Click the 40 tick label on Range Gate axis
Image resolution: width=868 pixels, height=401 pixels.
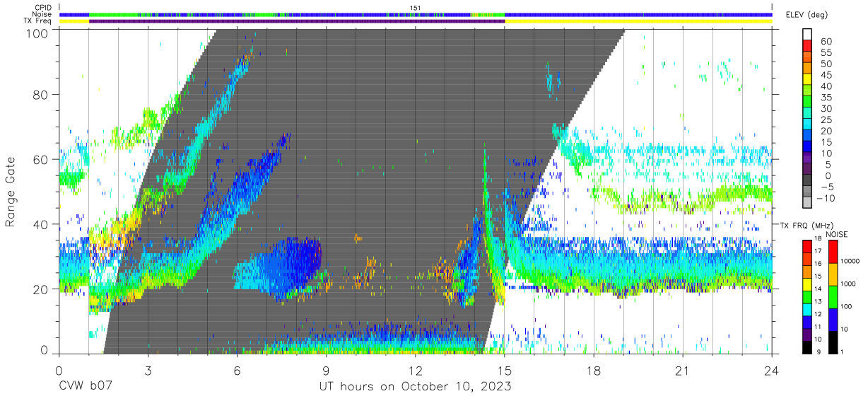click(x=42, y=225)
